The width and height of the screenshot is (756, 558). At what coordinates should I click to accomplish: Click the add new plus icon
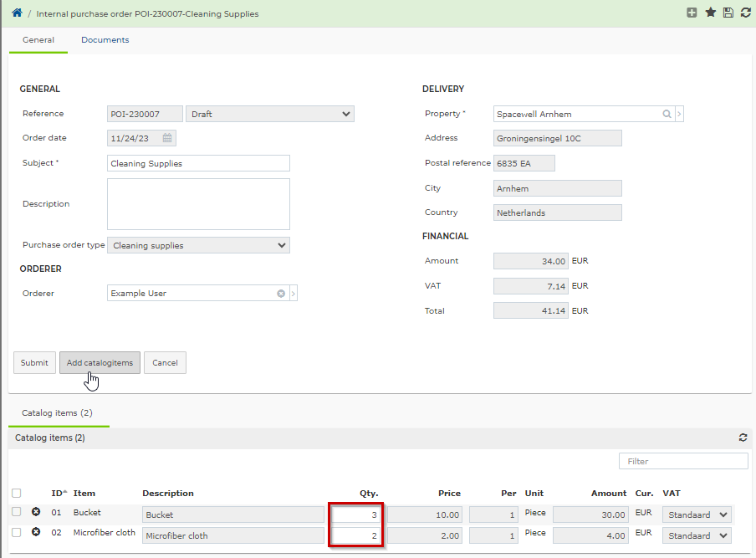point(692,13)
